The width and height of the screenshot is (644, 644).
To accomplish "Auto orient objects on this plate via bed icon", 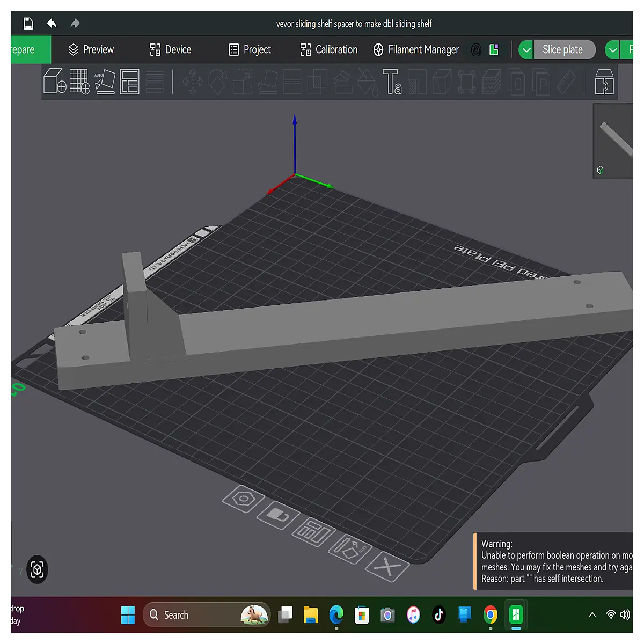I will (x=350, y=548).
